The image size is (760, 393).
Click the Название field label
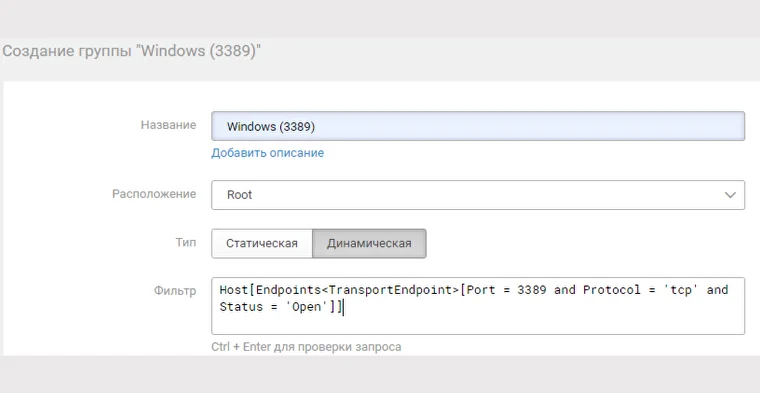pyautogui.click(x=169, y=125)
